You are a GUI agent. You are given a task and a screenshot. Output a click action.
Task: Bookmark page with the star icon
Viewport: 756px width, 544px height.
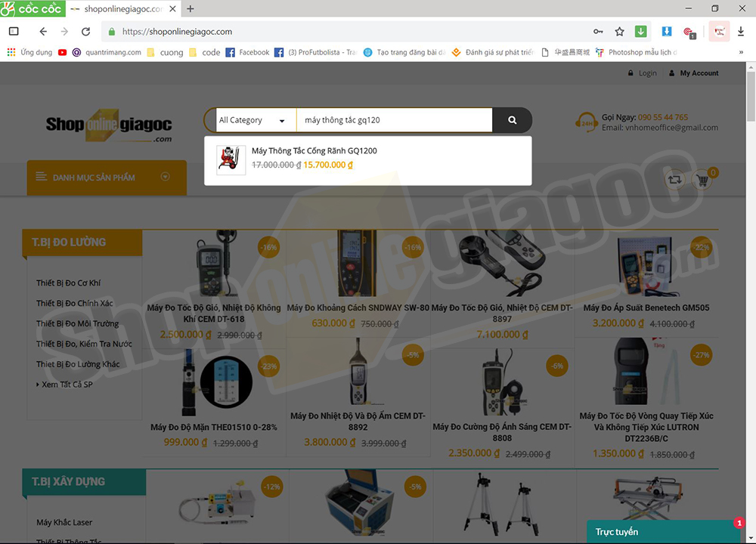[x=619, y=32]
